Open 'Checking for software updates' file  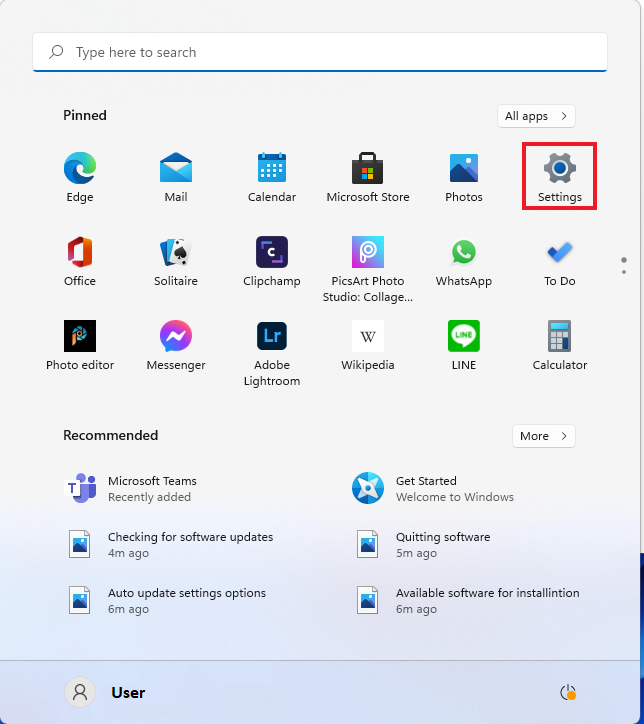click(190, 544)
